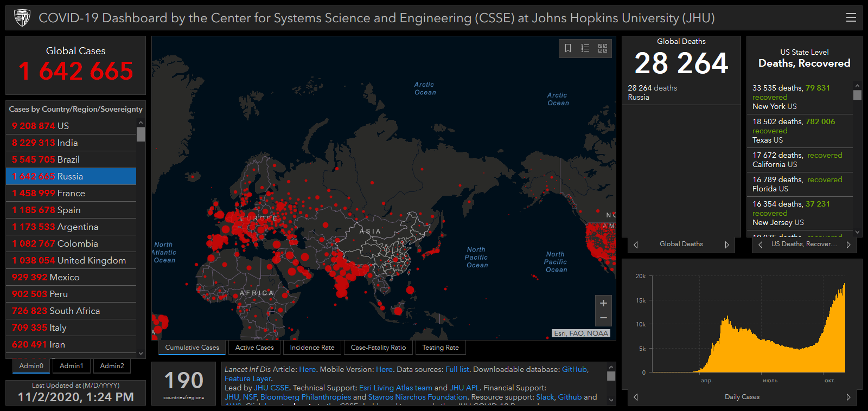The width and height of the screenshot is (868, 411).
Task: Select Peru in the country list
Action: [x=71, y=294]
